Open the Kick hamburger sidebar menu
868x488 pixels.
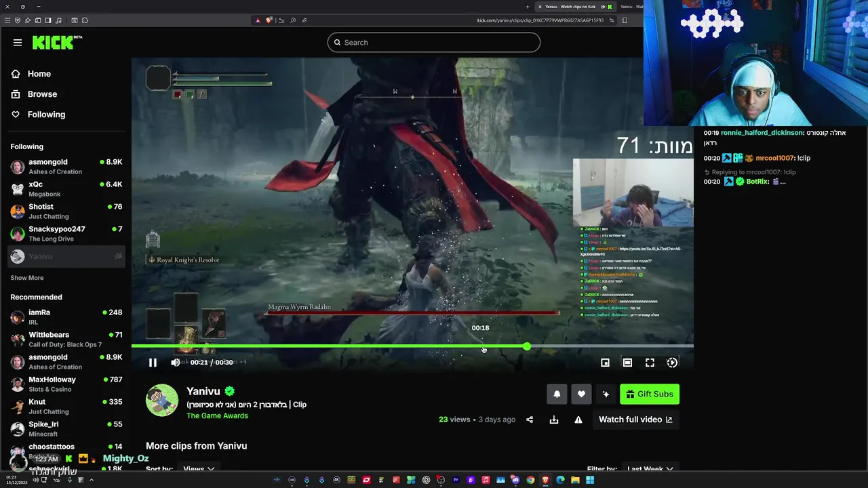tap(18, 43)
